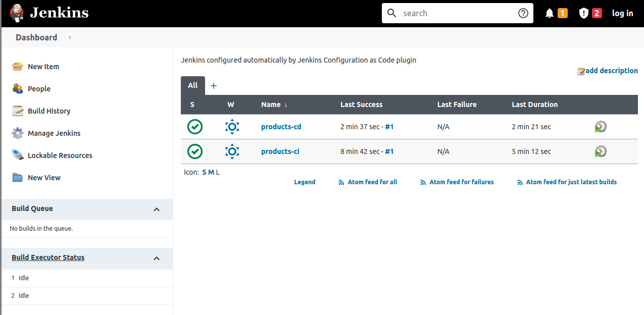Open security warnings shield icon
This screenshot has height=315, width=644.
[x=584, y=14]
